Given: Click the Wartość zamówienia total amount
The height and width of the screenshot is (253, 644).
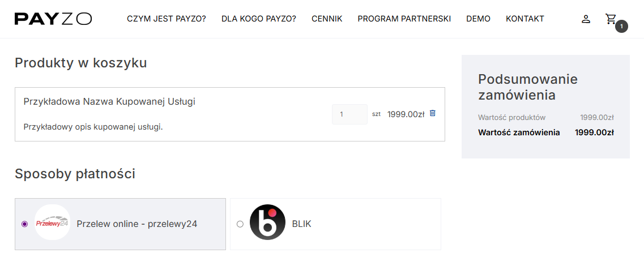Looking at the screenshot, I should tap(594, 133).
